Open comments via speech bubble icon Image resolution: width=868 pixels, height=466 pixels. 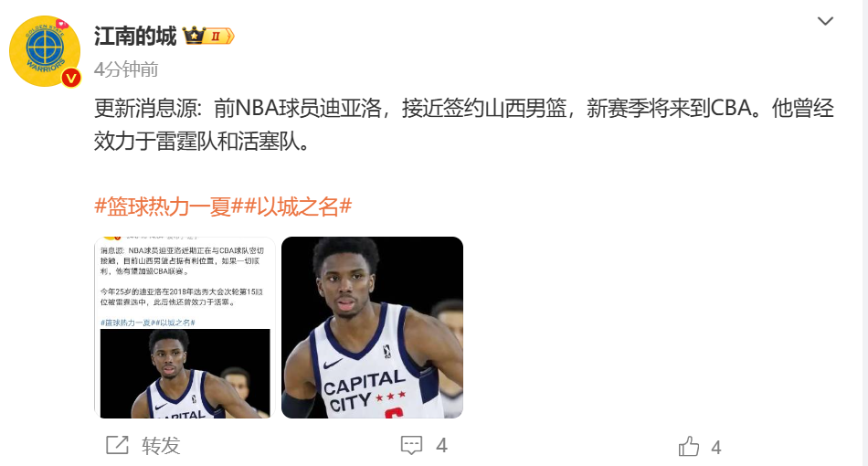(x=411, y=446)
